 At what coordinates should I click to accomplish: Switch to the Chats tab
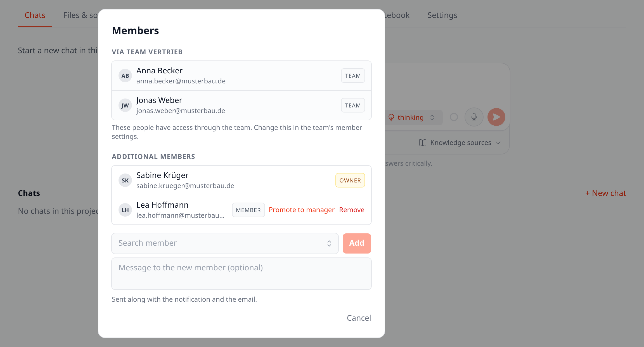[35, 15]
